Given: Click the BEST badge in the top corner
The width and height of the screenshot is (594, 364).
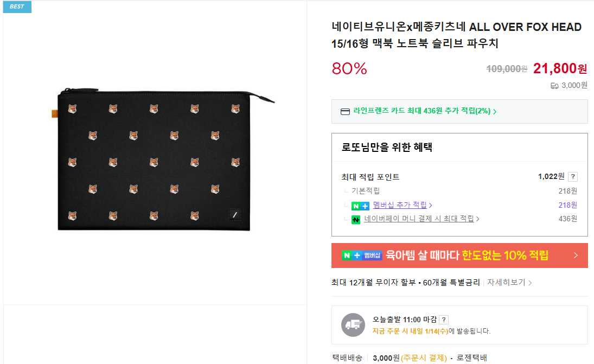Looking at the screenshot, I should (16, 7).
